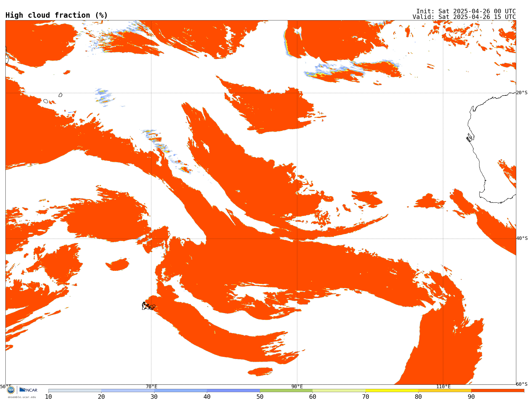Click the 60–70 pale yellow colorbar segment
The width and height of the screenshot is (532, 400).
(339, 390)
